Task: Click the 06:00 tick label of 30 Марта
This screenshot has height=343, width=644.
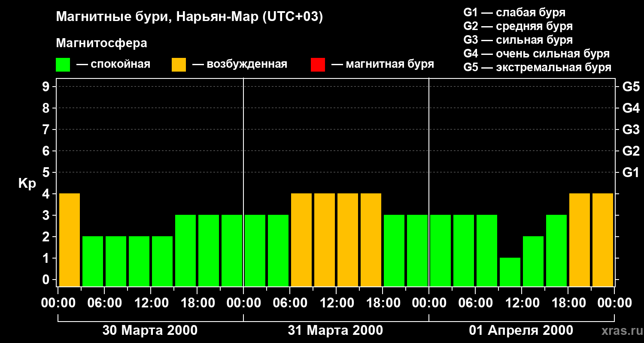Action: point(104,303)
